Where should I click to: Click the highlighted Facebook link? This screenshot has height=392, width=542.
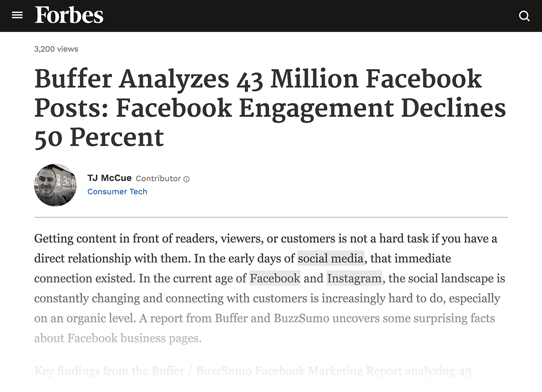click(275, 278)
